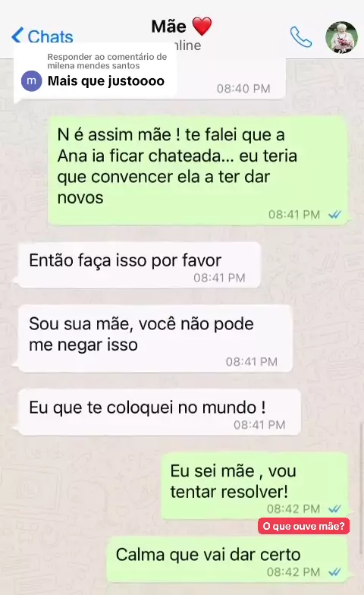Tap the red 'O que ouve mãe?' label
Screen dimensions: 364x595
303,527
